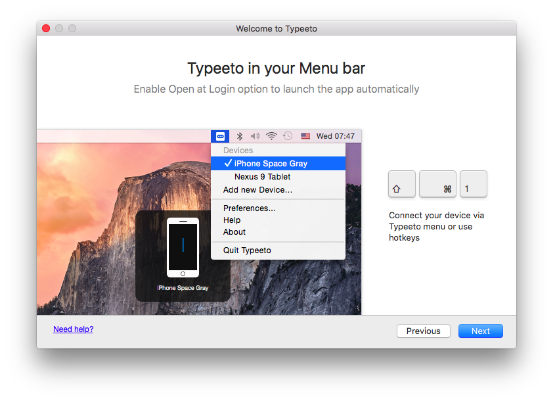Click the number 1 key

tap(473, 184)
